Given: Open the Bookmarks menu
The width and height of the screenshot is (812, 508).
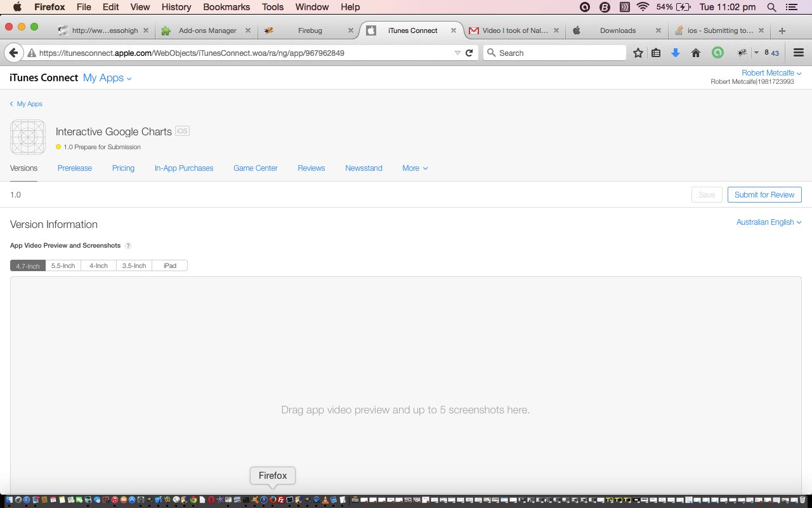Looking at the screenshot, I should (228, 7).
